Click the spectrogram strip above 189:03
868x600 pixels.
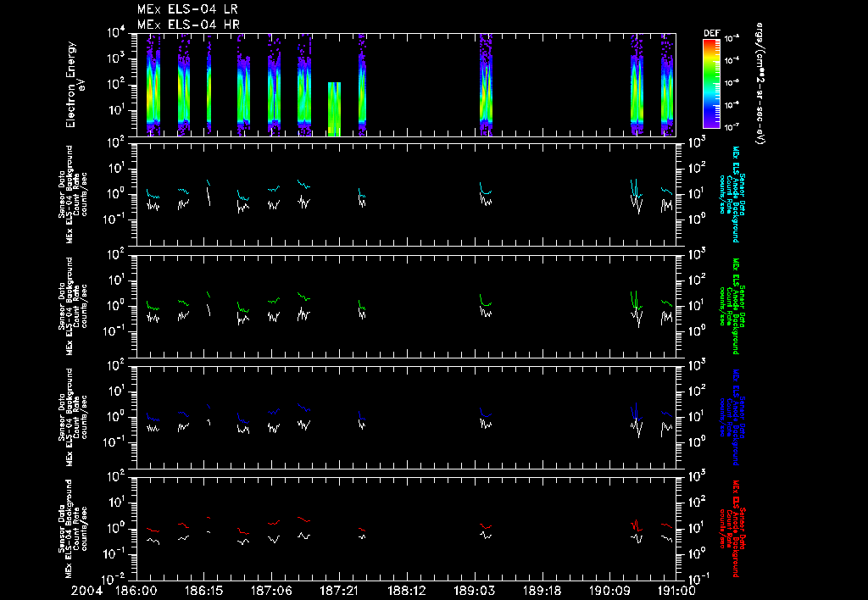coord(486,85)
